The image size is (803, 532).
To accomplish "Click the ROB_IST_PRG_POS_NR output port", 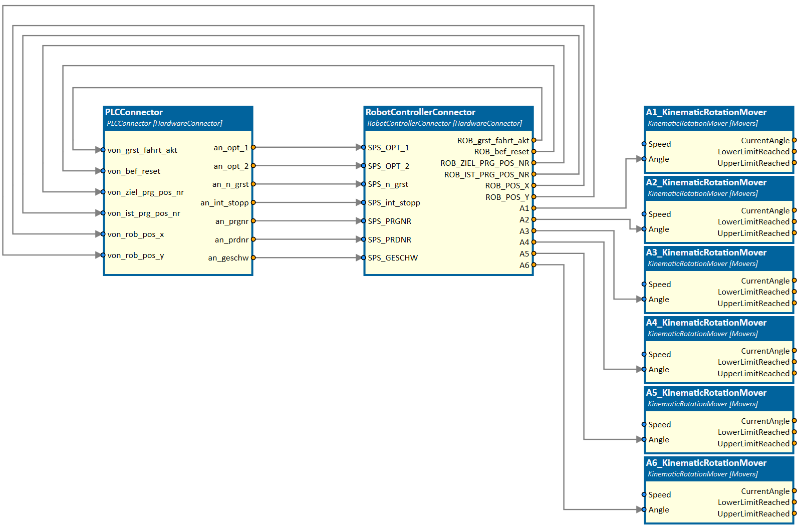I will coord(533,174).
